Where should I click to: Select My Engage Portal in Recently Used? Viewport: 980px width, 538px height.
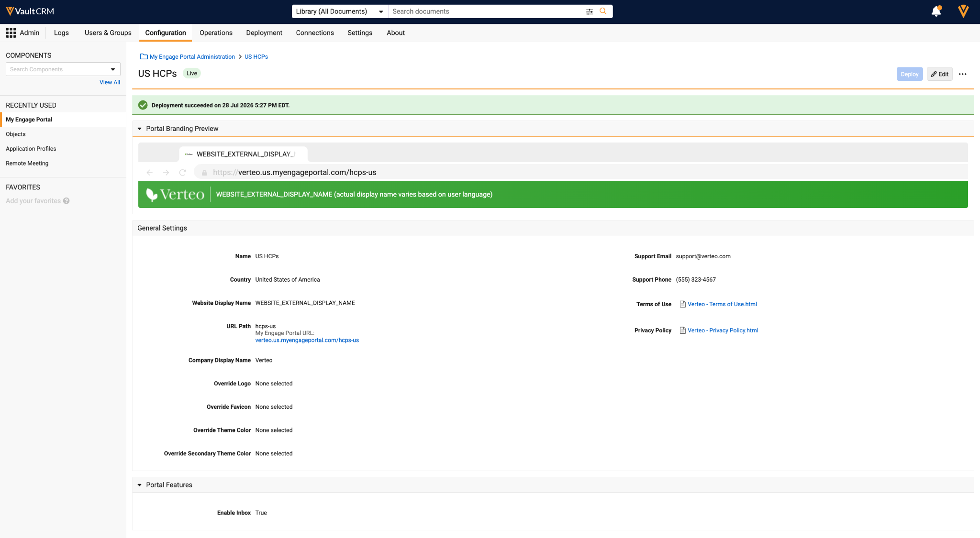63,120
